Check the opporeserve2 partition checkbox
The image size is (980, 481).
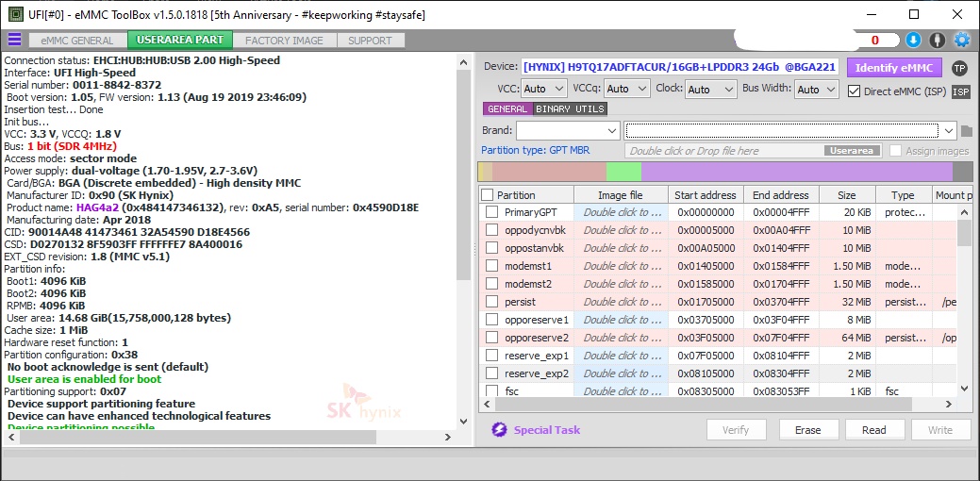coord(491,338)
